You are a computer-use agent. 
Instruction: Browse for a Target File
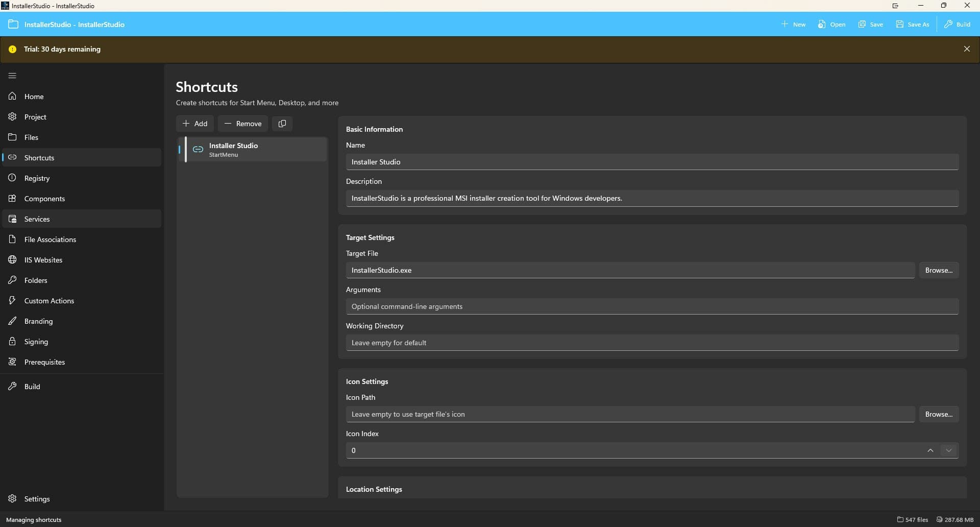click(939, 270)
